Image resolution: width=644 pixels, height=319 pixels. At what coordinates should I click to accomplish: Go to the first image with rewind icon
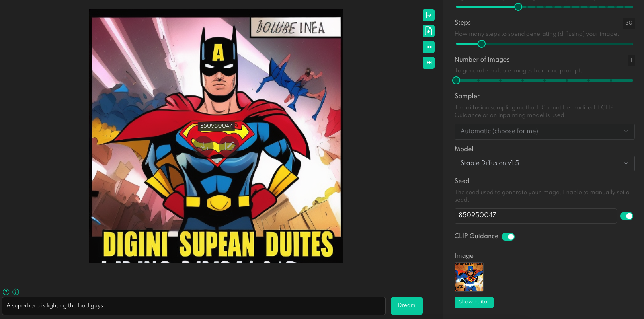tap(429, 47)
